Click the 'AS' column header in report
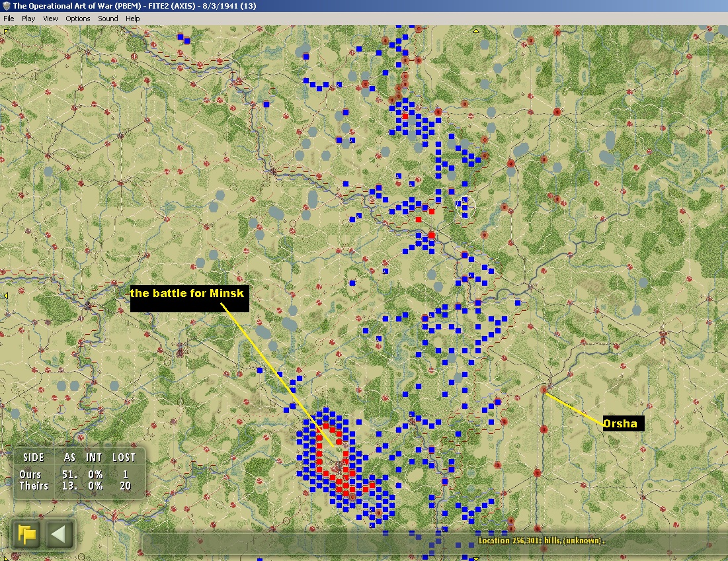Viewport: 728px width, 561px height. (x=69, y=457)
